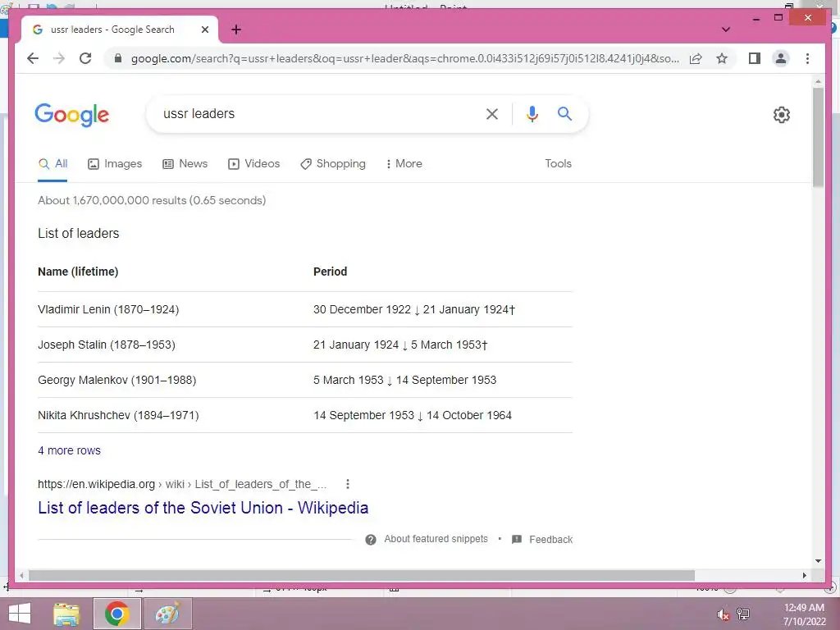Click the address bar URL
The width and height of the screenshot is (840, 630).
click(405, 58)
